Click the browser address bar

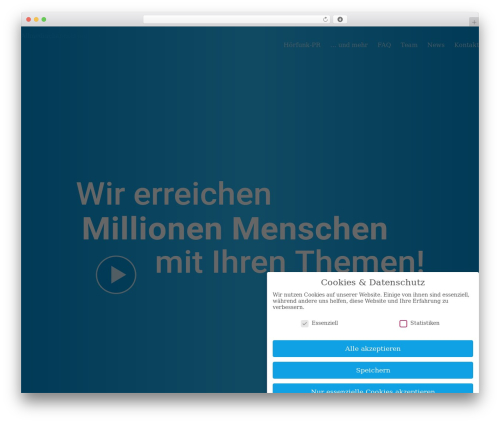pyautogui.click(x=237, y=19)
